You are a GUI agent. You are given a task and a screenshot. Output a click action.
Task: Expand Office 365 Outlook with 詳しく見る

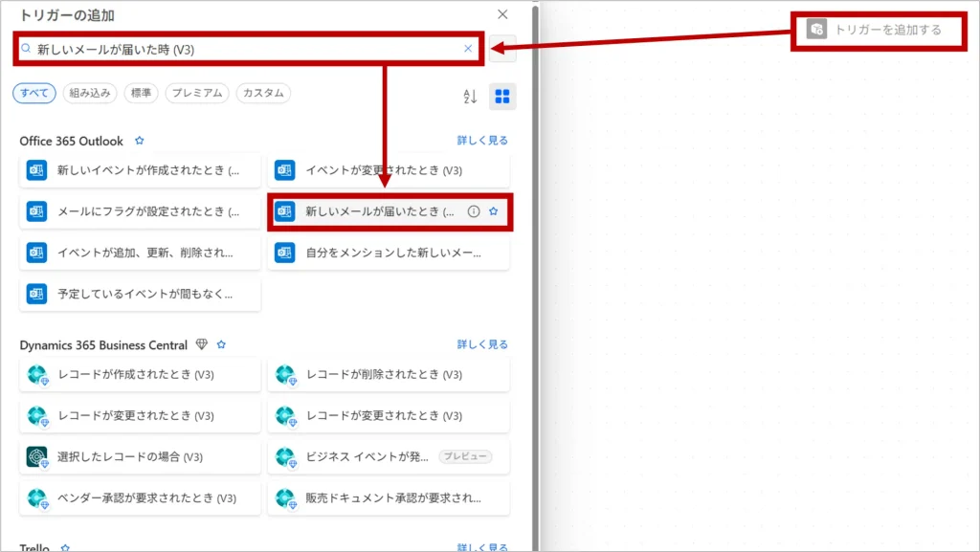[482, 141]
